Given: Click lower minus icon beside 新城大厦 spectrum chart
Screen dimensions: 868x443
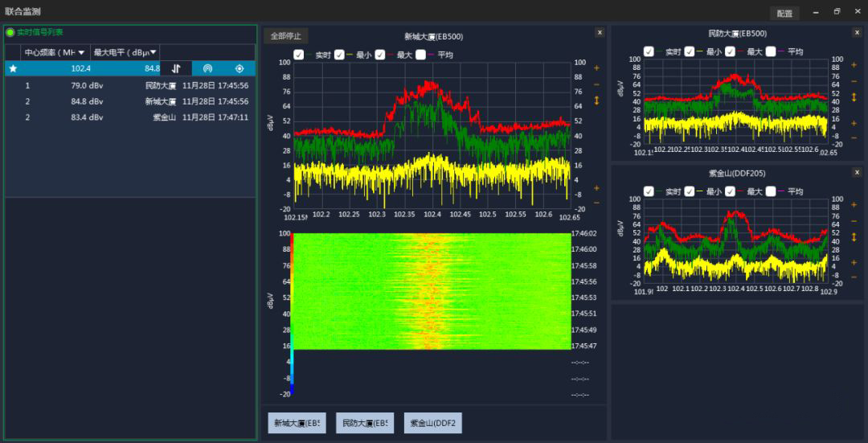Looking at the screenshot, I should tap(596, 203).
